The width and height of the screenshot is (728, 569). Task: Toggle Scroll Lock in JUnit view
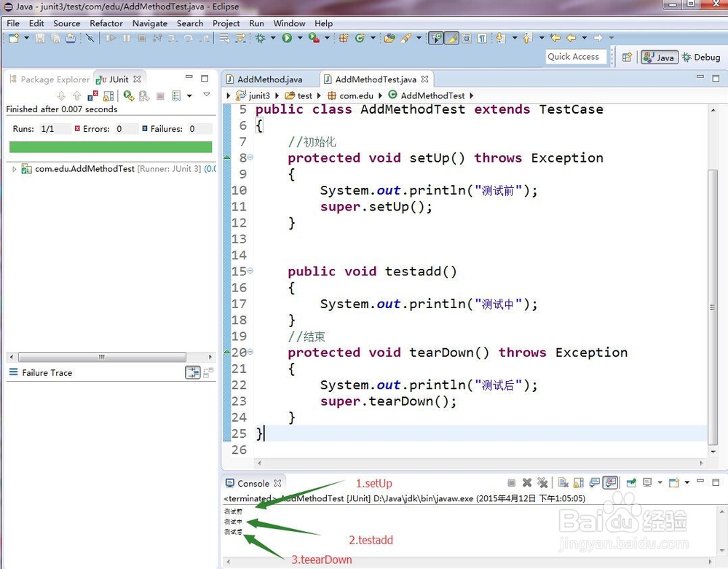(x=108, y=96)
